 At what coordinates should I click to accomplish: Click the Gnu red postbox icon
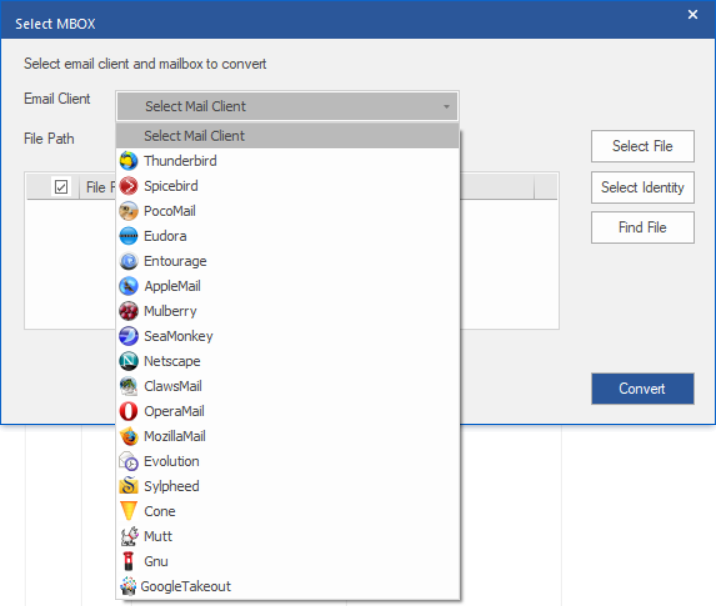128,561
